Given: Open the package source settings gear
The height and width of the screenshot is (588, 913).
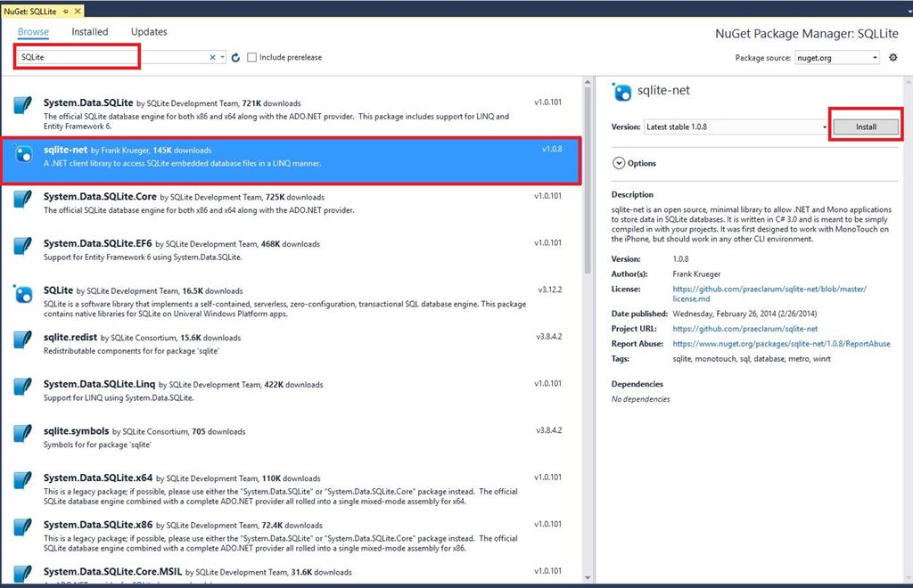Looking at the screenshot, I should (x=893, y=58).
